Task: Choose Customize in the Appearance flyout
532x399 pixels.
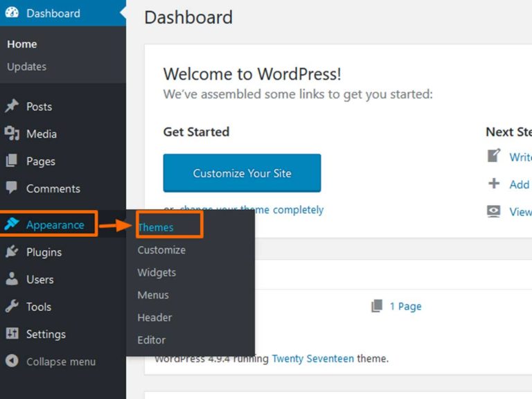Action: [x=161, y=250]
